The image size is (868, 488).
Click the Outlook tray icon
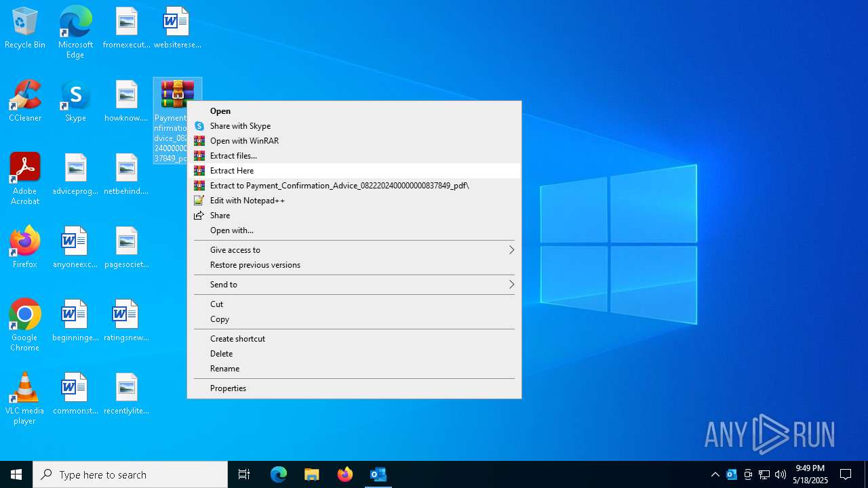point(732,474)
